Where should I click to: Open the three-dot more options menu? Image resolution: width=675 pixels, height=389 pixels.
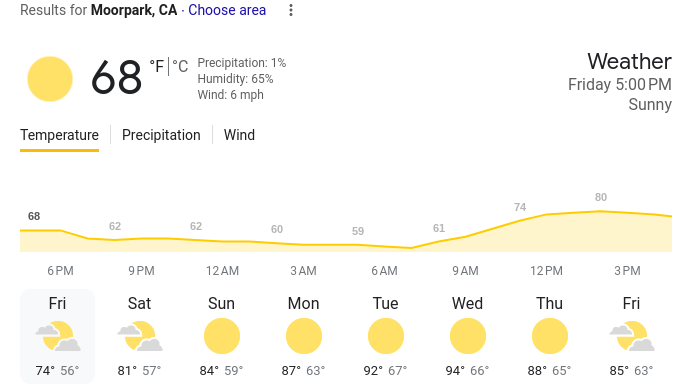[x=291, y=10]
